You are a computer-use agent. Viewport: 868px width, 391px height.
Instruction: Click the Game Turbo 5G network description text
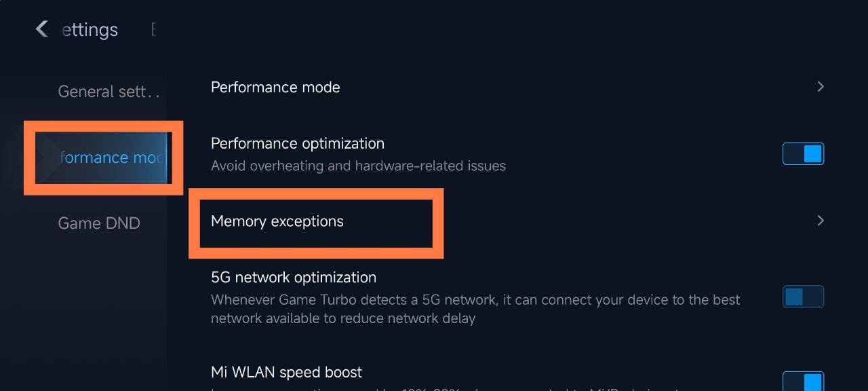click(475, 309)
